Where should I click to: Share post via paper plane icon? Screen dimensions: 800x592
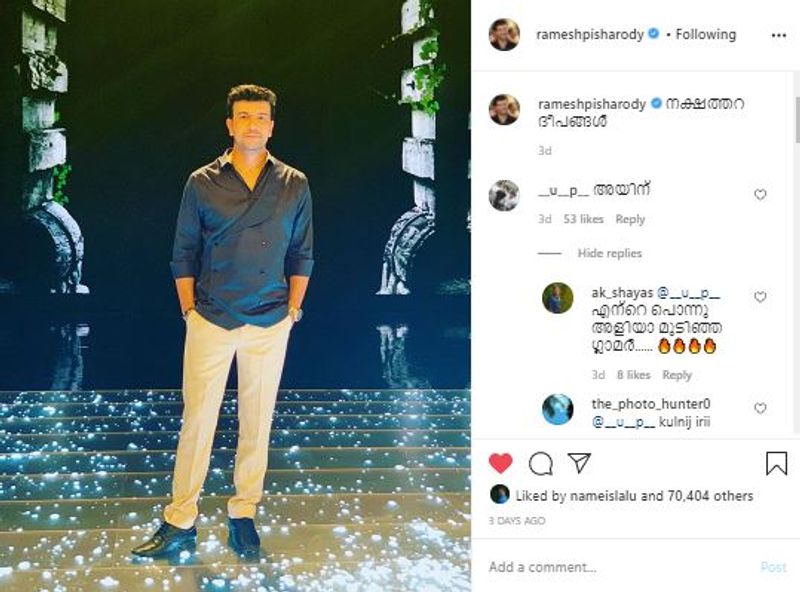point(579,463)
